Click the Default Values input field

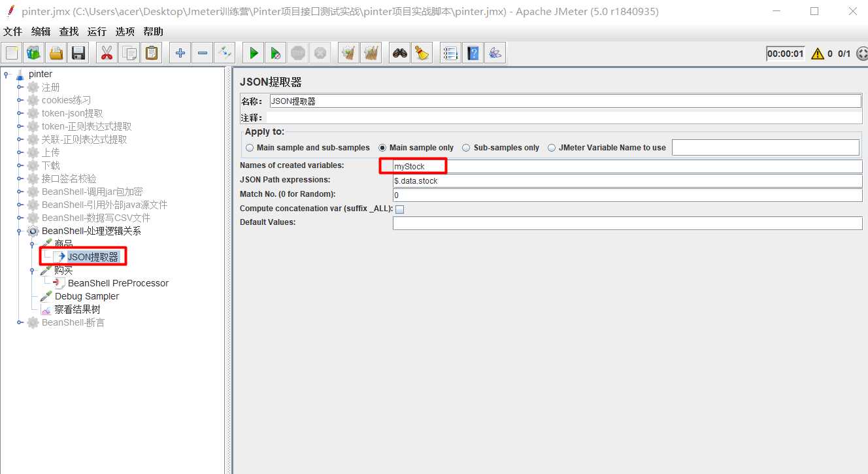click(x=627, y=223)
